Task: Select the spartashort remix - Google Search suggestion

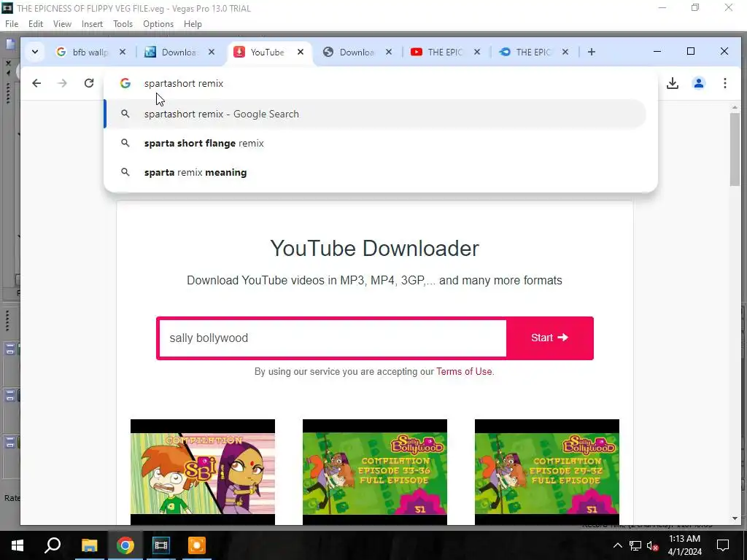Action: click(x=375, y=114)
